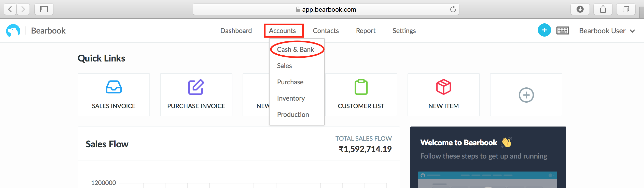Show all tabs icon in Safari
Viewport: 644px width, 188px height.
click(x=626, y=9)
